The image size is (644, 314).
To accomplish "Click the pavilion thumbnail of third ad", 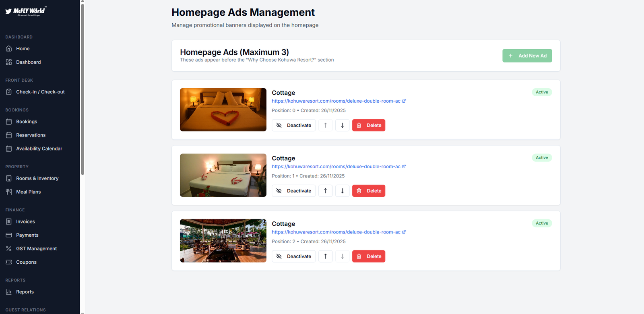I will [223, 241].
